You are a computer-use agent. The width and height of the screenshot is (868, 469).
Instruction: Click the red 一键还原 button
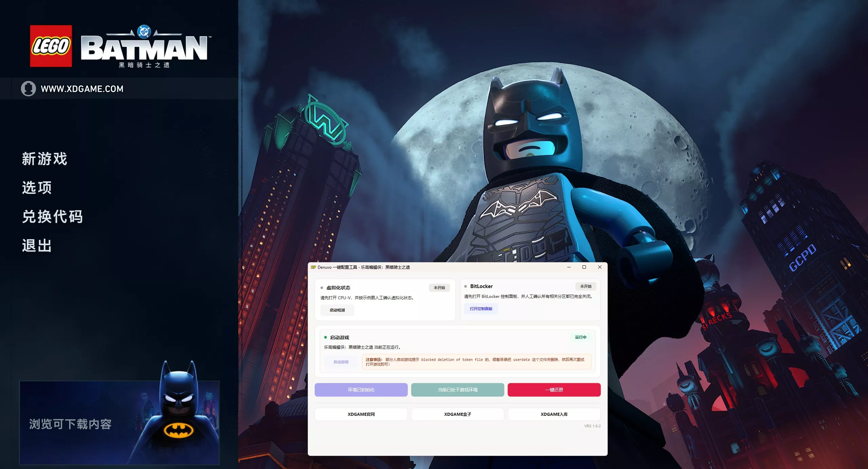554,390
